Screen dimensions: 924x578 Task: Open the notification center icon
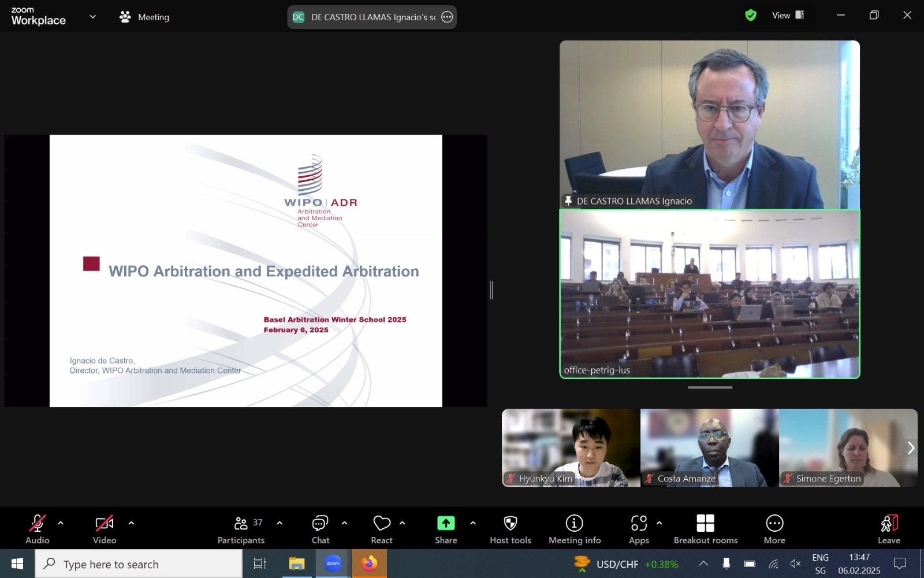(x=900, y=564)
